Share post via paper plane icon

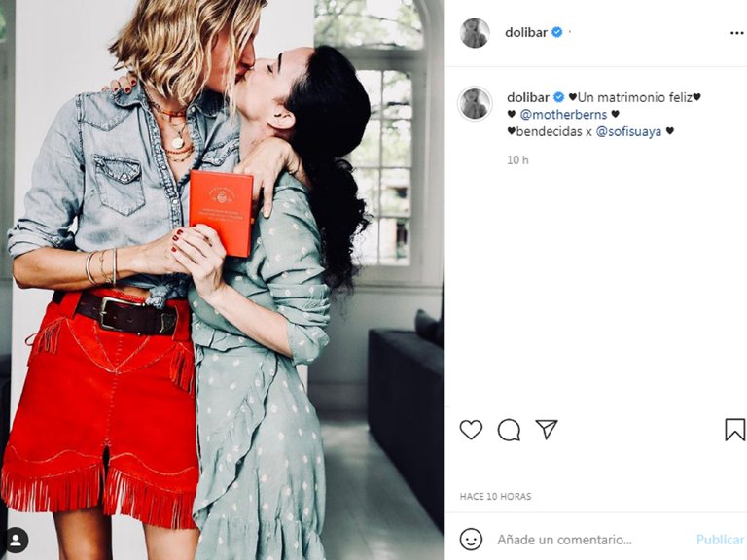[547, 429]
